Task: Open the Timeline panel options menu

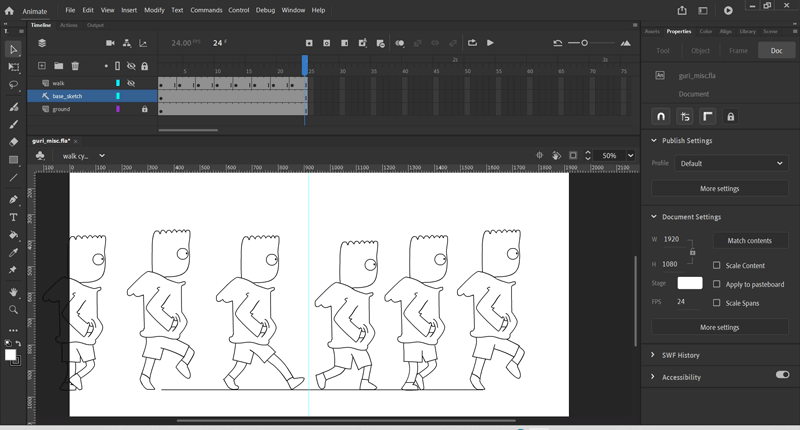Action: click(635, 24)
